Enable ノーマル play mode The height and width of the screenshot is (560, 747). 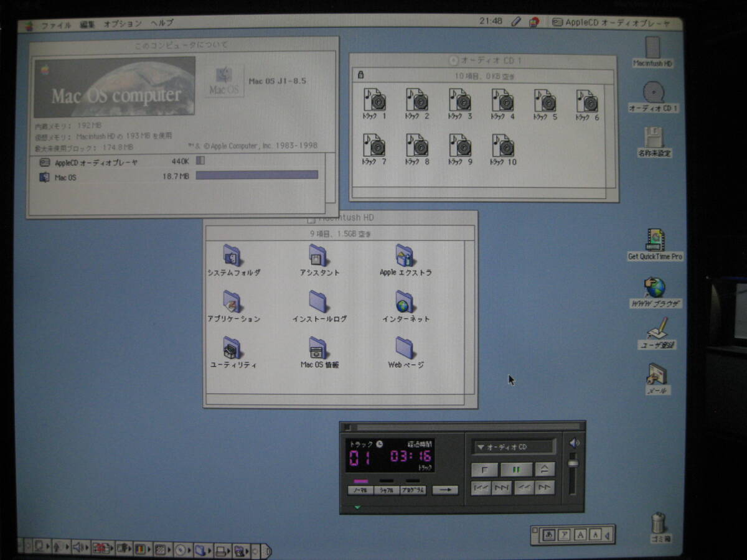point(360,490)
